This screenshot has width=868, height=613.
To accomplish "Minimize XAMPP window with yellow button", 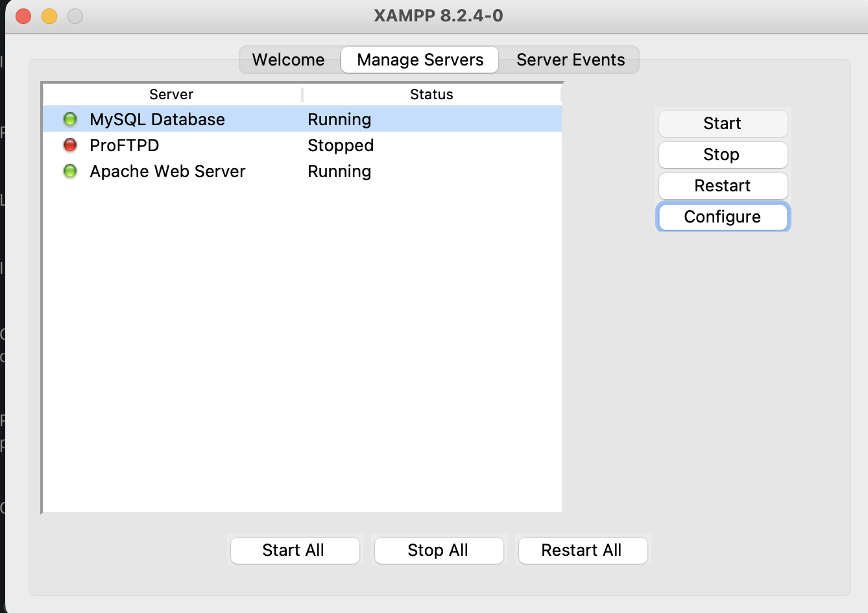I will tap(49, 16).
